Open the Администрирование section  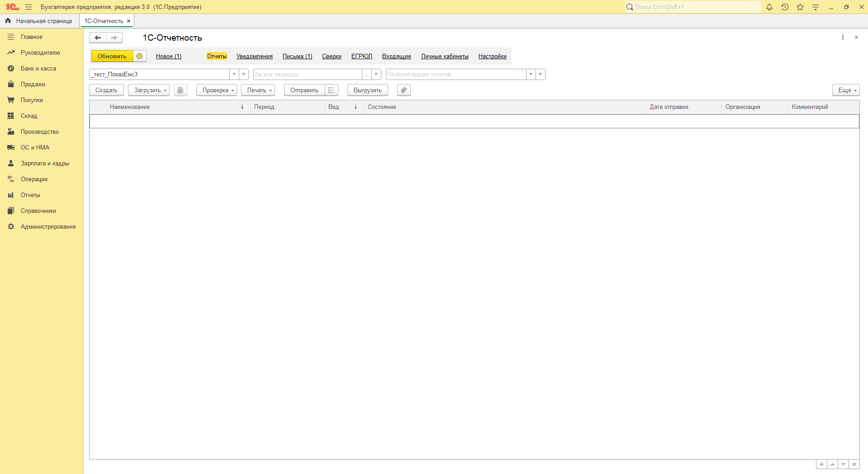42,227
